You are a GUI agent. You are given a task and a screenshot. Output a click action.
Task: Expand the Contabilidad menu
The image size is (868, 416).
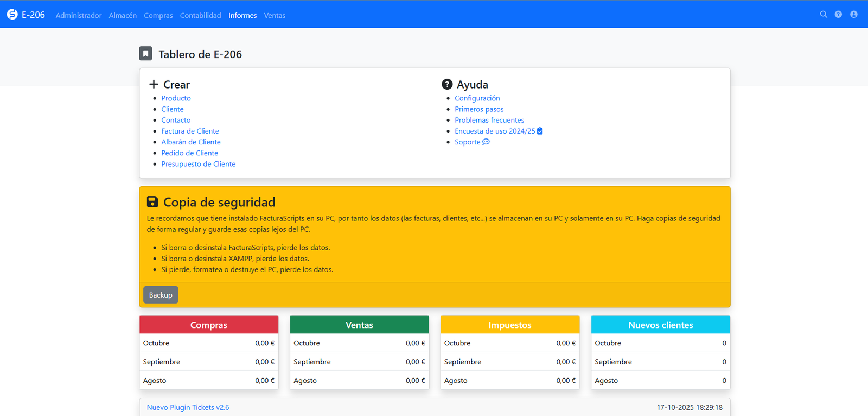201,15
